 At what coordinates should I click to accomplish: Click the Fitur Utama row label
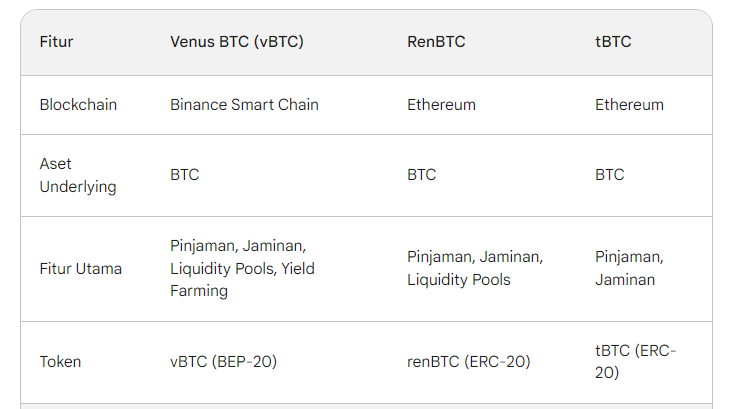[81, 269]
